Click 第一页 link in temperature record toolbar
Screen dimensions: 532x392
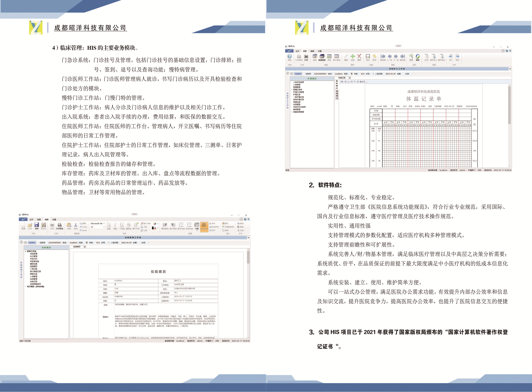[344, 82]
